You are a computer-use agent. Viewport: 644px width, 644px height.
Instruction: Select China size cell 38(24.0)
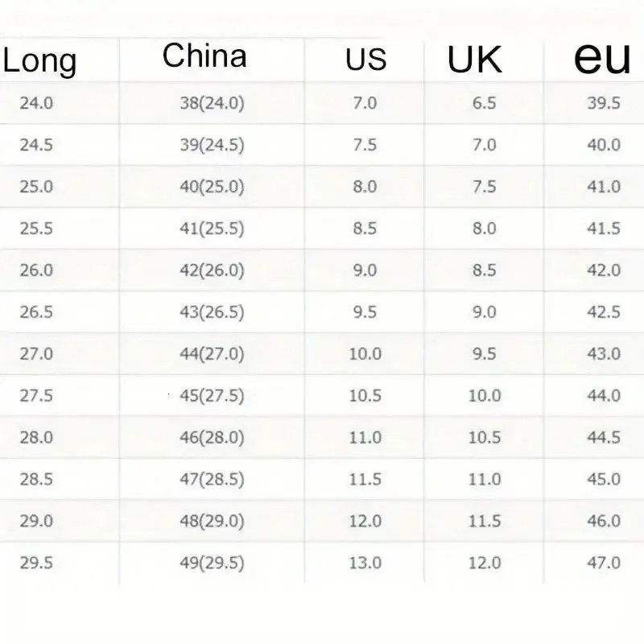(212, 103)
